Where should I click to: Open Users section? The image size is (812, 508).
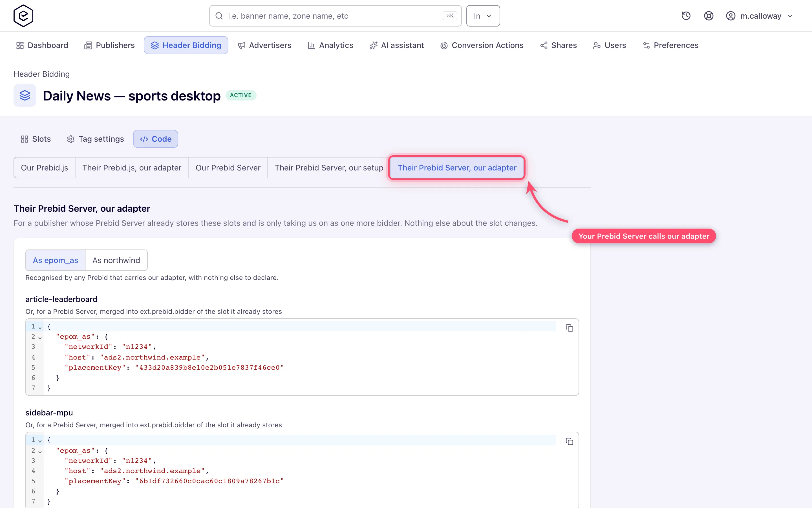pos(609,45)
